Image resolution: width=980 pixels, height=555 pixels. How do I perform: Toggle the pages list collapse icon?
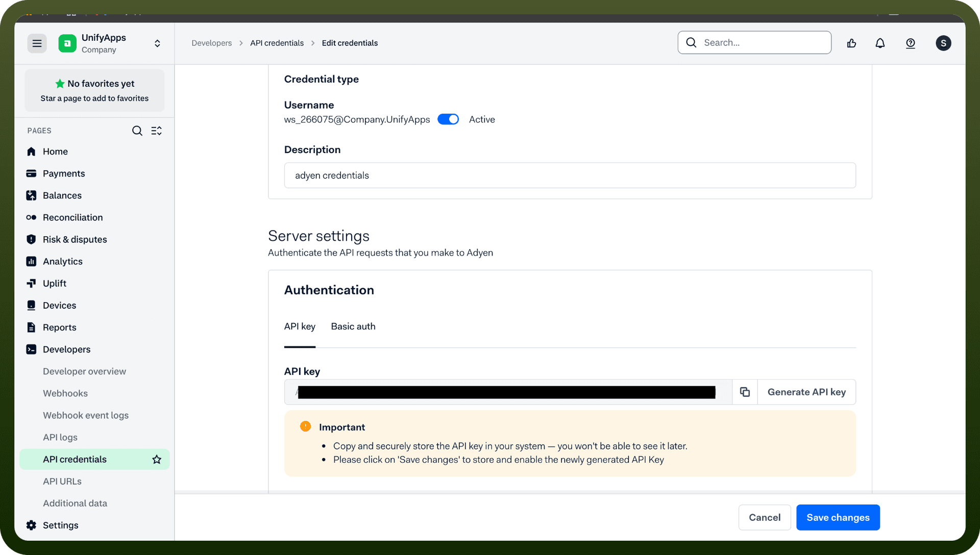click(x=156, y=131)
